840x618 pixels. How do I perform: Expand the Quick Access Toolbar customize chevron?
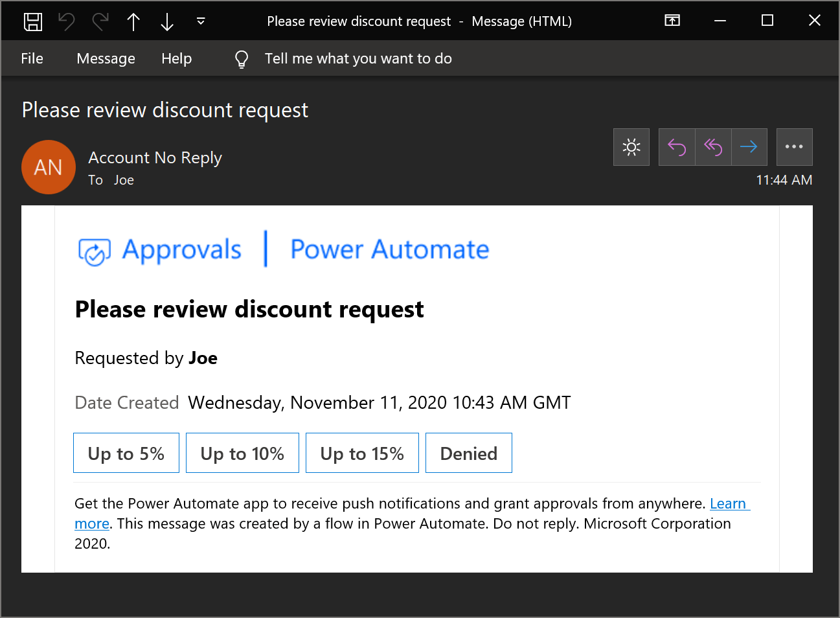coord(201,21)
